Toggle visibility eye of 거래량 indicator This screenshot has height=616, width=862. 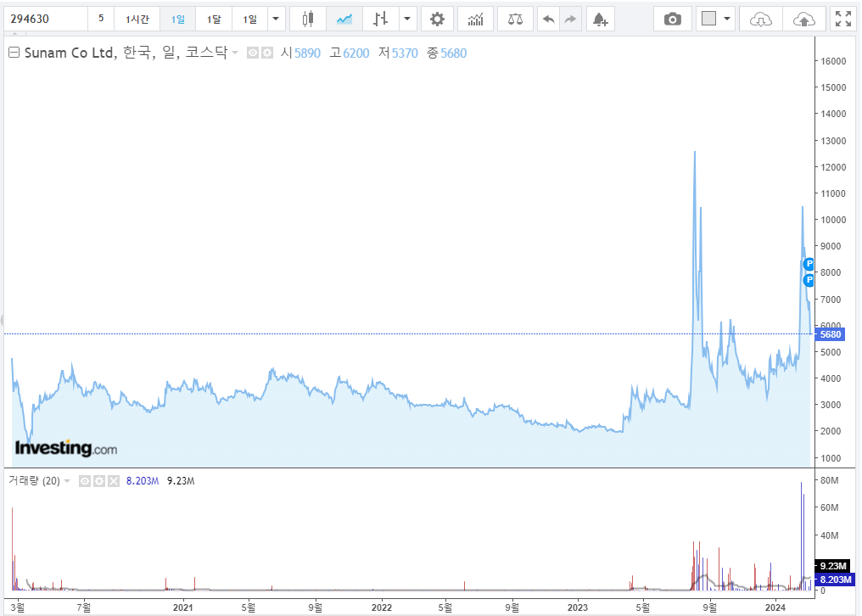(85, 481)
